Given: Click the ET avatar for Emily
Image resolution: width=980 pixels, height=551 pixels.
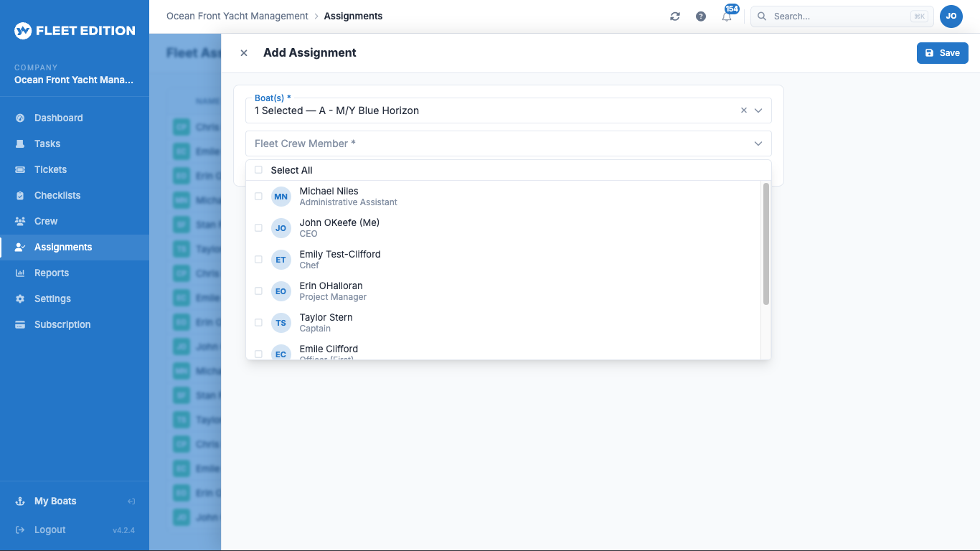Looking at the screenshot, I should (x=281, y=260).
